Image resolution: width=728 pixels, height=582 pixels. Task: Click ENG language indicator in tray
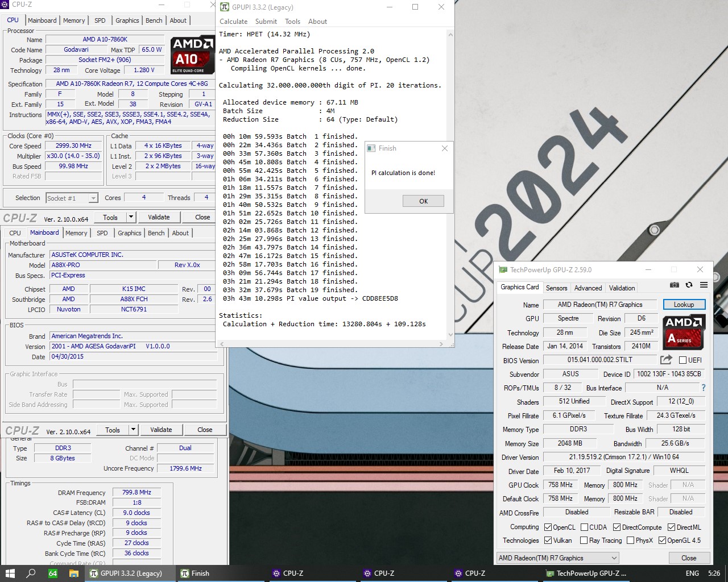click(x=692, y=573)
